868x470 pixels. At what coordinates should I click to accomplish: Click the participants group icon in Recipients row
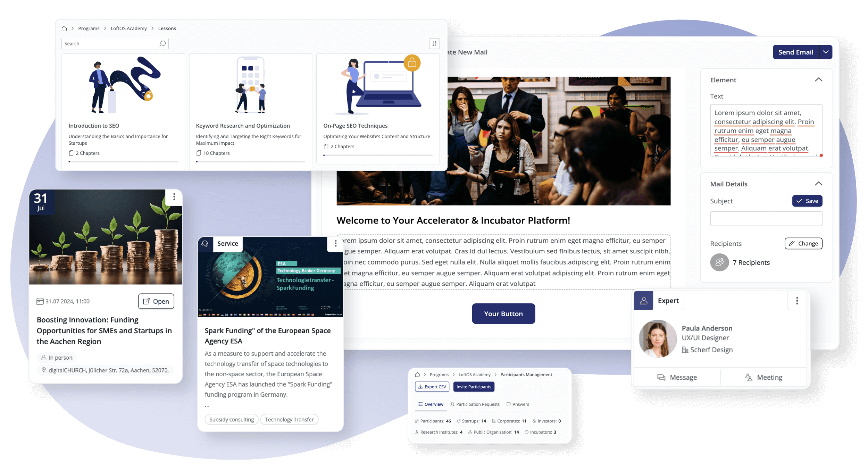point(719,262)
